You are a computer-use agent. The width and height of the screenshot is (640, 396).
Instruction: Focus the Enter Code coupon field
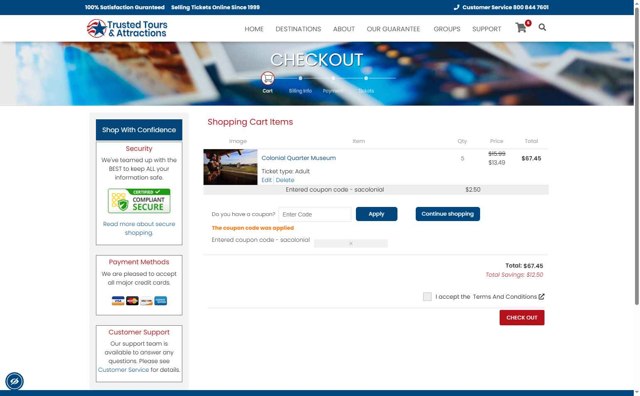coord(315,214)
